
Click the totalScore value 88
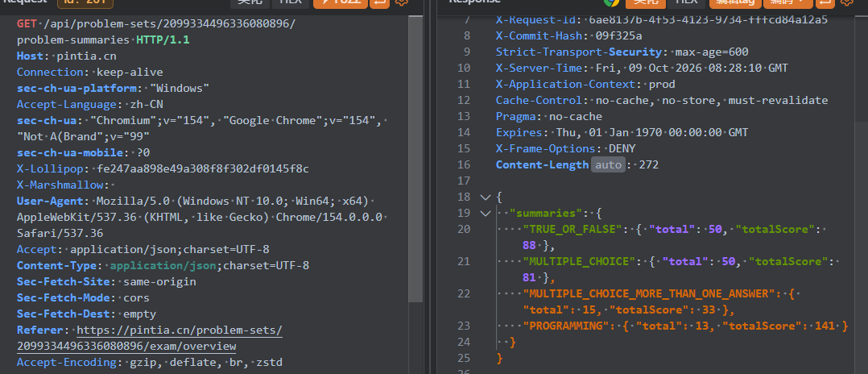click(529, 245)
